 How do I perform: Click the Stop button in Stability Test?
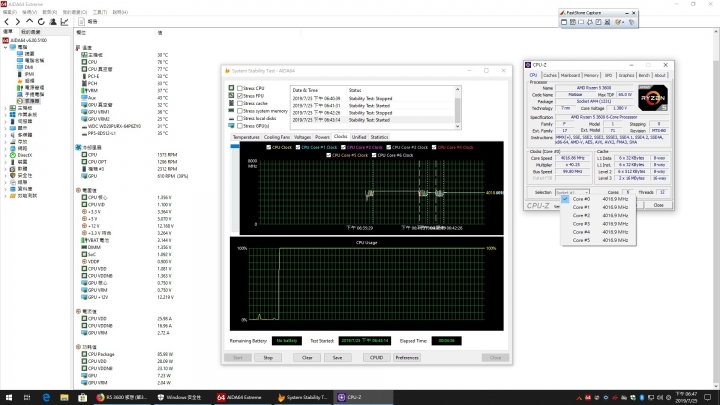tap(268, 358)
